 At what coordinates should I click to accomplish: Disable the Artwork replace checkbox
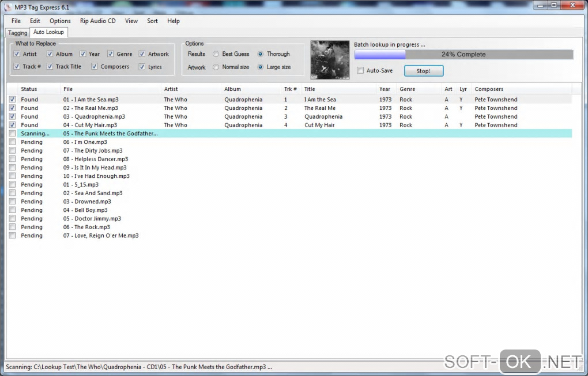142,54
